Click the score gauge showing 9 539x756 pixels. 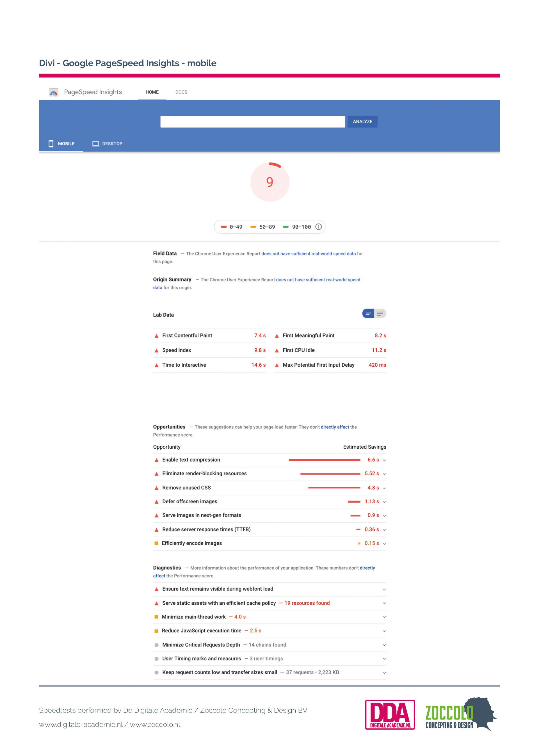point(270,182)
